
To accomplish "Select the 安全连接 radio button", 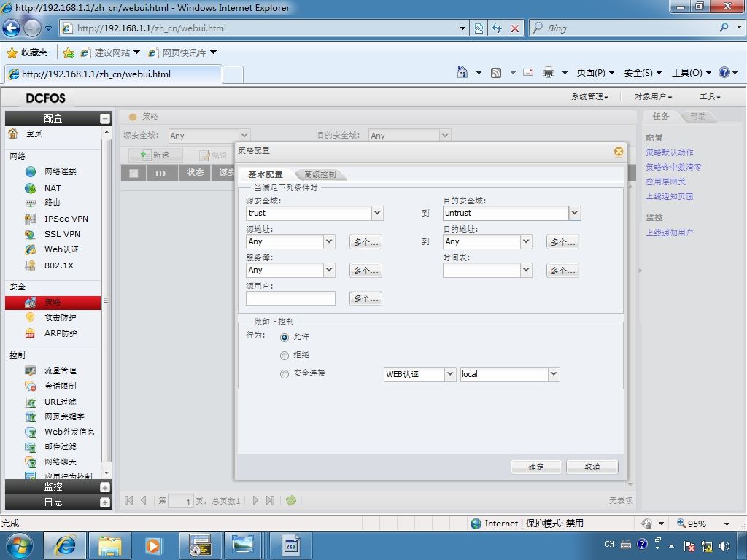I will pyautogui.click(x=285, y=374).
